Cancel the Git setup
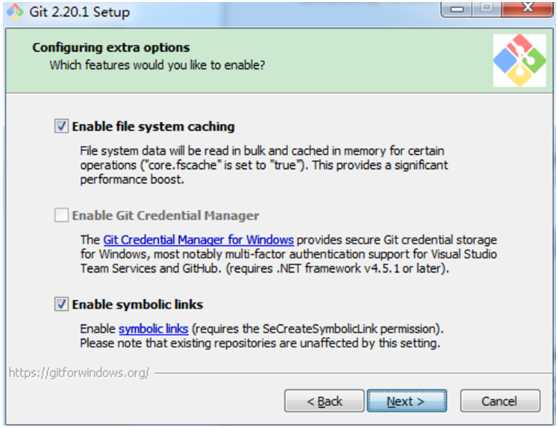 pos(500,401)
